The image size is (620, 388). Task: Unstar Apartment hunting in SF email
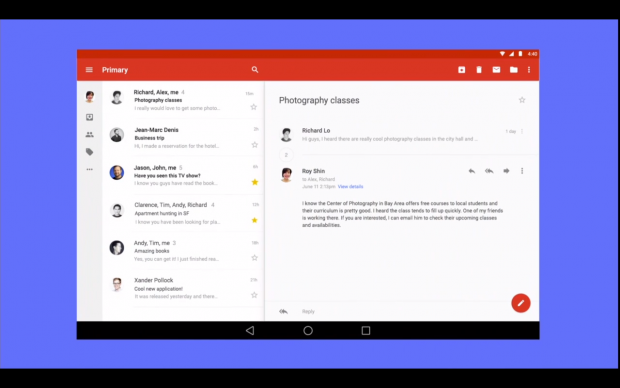(x=255, y=220)
